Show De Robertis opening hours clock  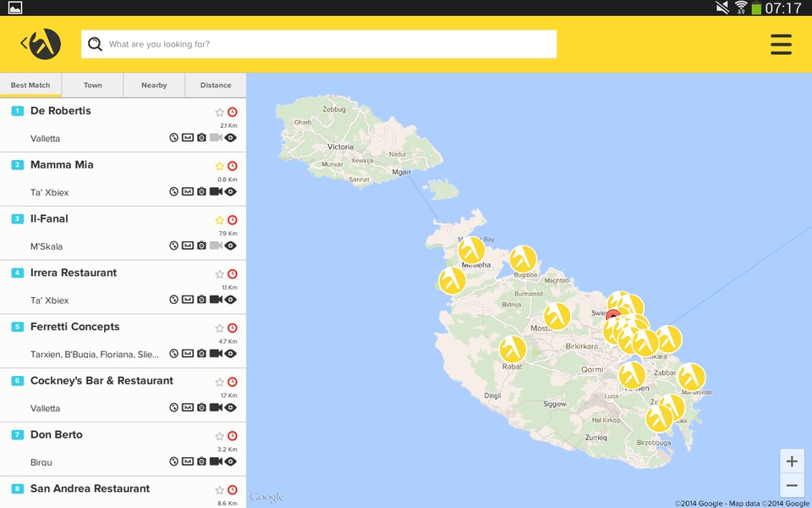[233, 112]
